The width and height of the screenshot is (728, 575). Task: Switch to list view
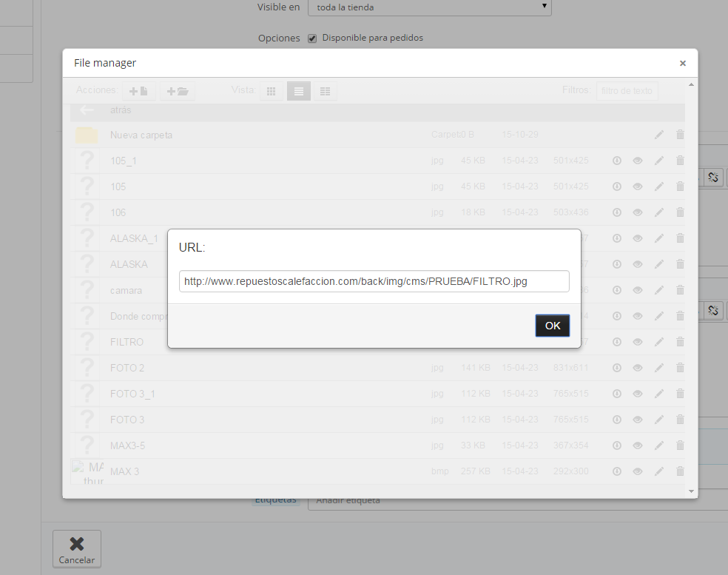299,91
